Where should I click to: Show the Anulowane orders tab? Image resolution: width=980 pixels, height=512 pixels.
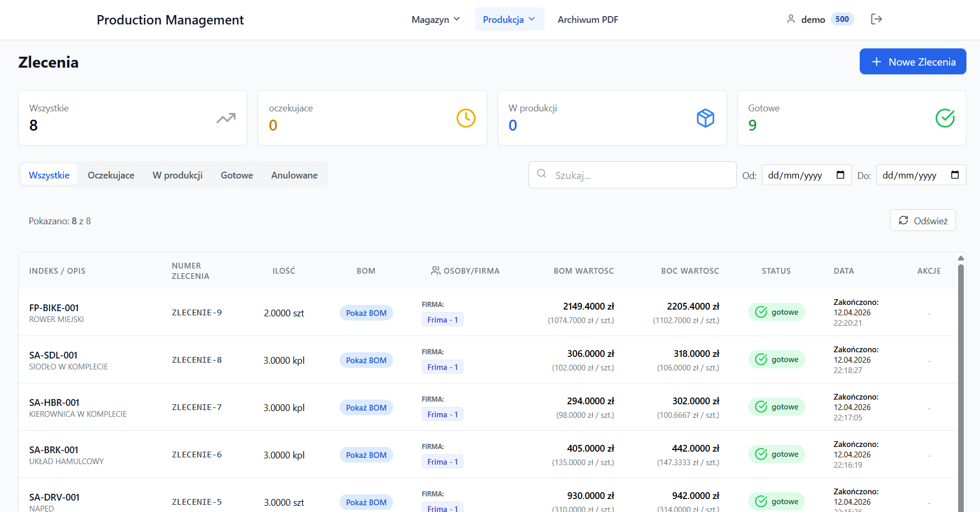(x=294, y=175)
